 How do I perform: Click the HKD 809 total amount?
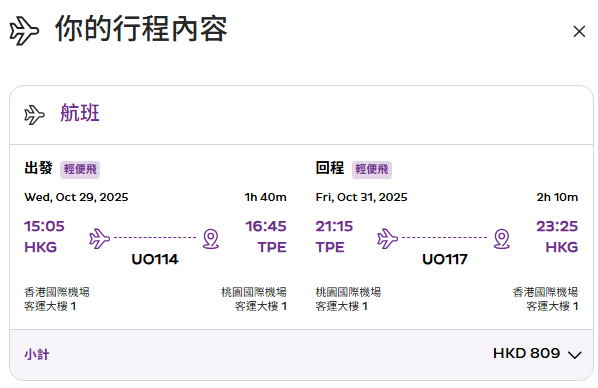coord(526,353)
